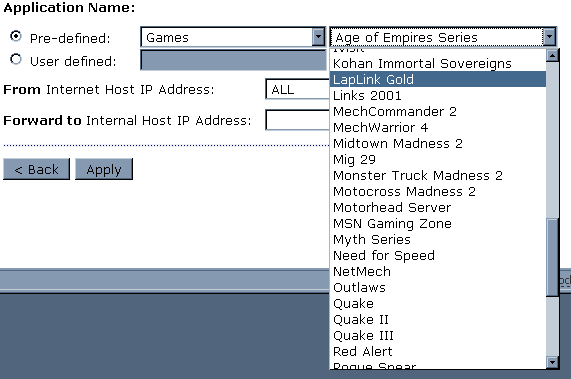
Task: Choose Myth Series from the list
Action: [x=437, y=240]
